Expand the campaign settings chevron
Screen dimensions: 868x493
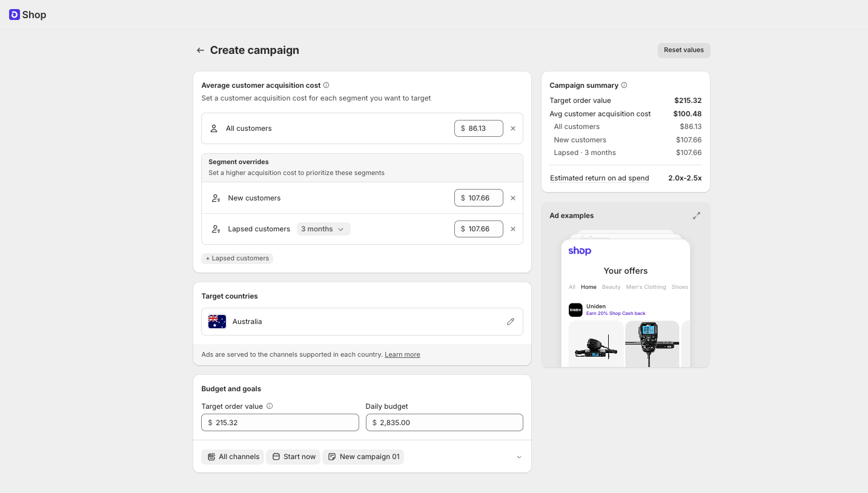click(519, 457)
